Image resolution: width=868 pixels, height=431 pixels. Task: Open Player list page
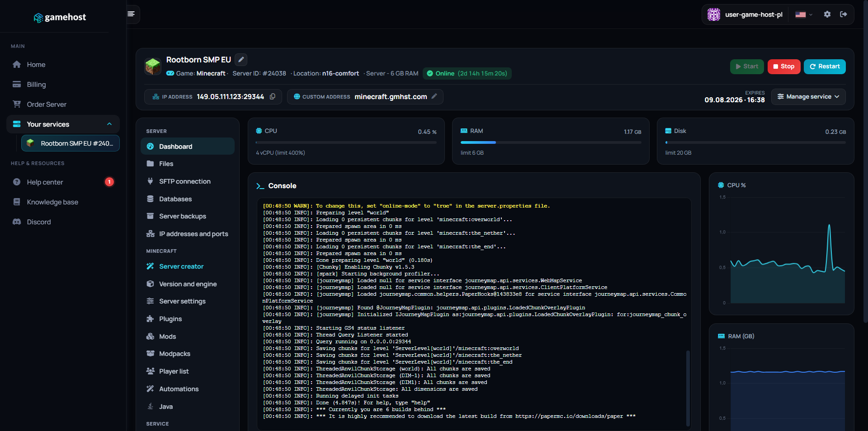click(188, 371)
